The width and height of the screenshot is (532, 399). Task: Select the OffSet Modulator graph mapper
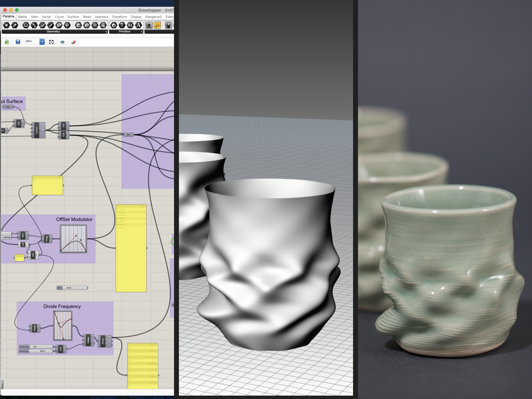point(73,239)
